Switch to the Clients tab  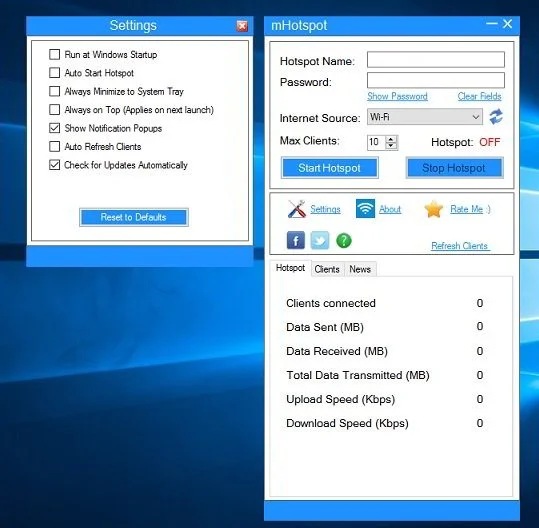tap(327, 269)
